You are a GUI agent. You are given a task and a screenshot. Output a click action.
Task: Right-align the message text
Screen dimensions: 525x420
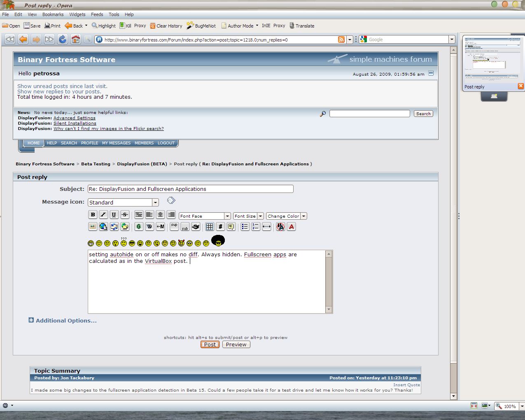(171, 214)
